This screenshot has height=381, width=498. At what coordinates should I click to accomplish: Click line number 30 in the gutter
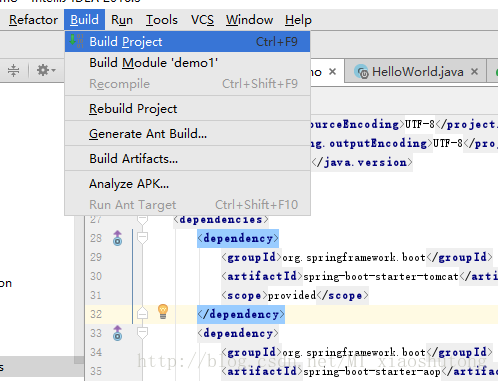96,276
